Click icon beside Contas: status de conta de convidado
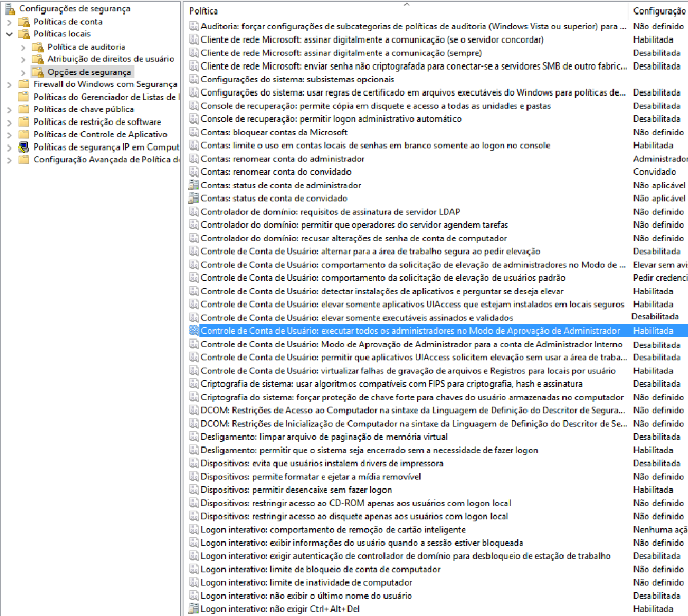Screen dimensions: 688x616 pyautogui.click(x=193, y=199)
